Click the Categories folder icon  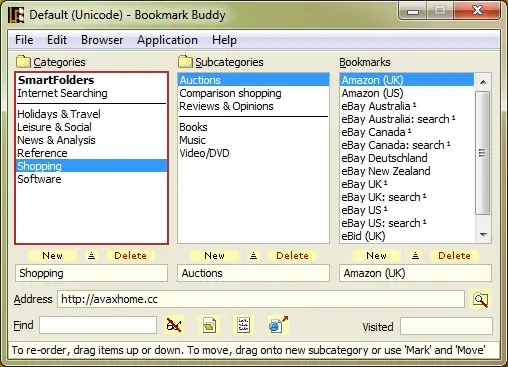(x=23, y=62)
